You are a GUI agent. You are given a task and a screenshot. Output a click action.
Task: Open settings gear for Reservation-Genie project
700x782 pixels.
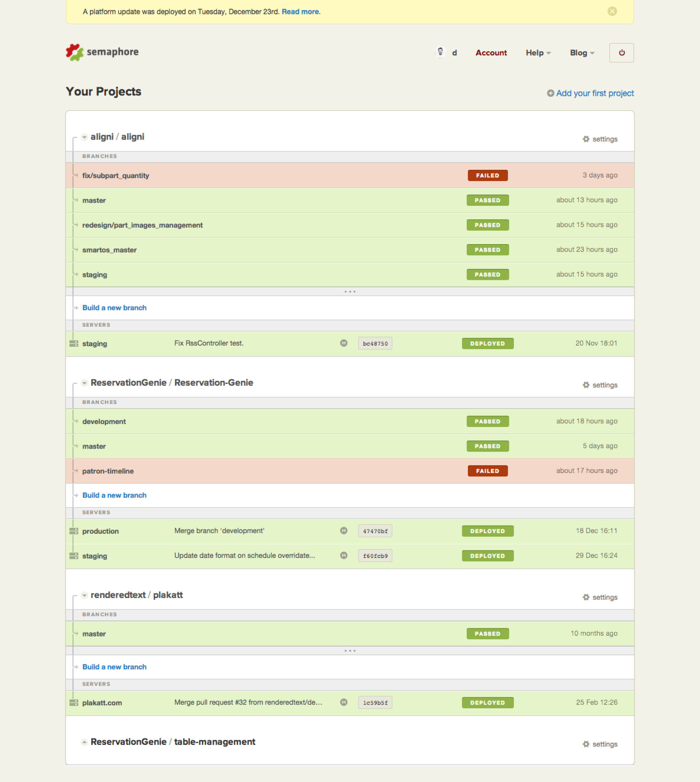pyautogui.click(x=586, y=385)
